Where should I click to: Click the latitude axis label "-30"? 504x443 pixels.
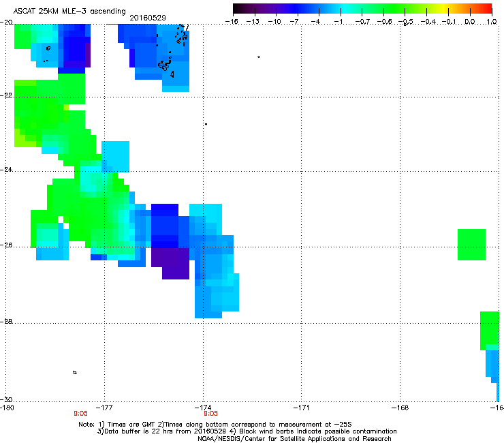tap(6, 399)
